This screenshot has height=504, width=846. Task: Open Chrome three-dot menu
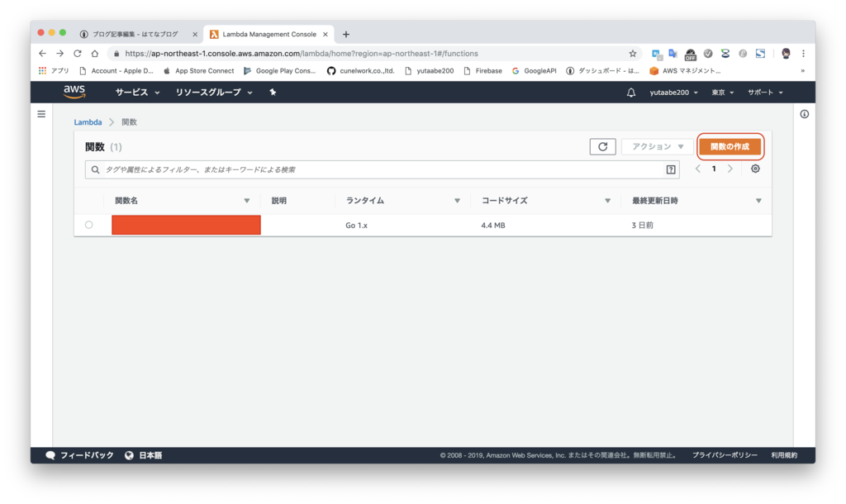click(x=803, y=54)
